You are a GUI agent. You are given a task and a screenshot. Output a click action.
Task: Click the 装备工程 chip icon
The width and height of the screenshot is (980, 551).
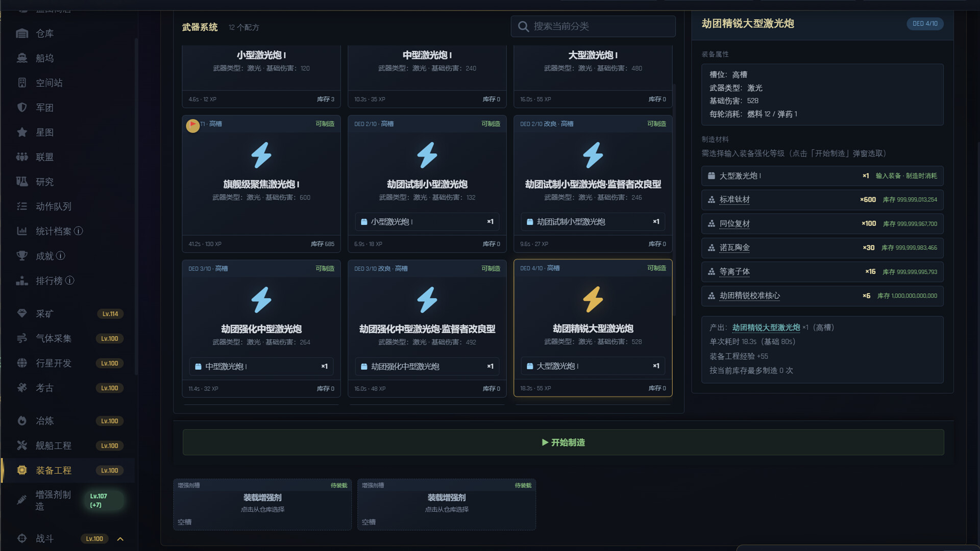click(x=22, y=470)
